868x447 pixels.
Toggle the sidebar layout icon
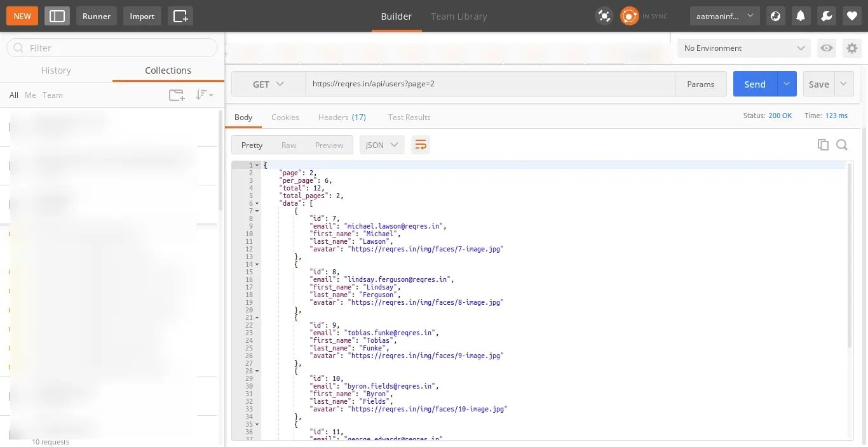pos(57,16)
